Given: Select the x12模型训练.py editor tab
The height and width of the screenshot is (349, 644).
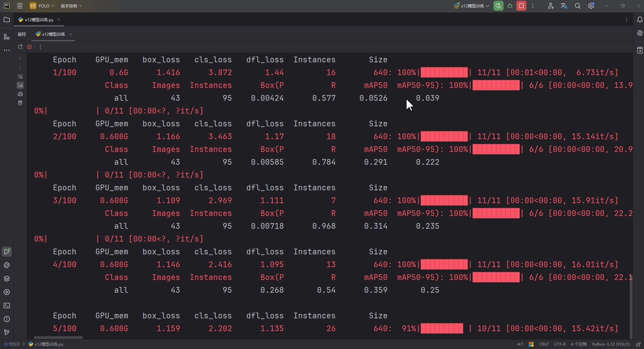Looking at the screenshot, I should (x=39, y=20).
